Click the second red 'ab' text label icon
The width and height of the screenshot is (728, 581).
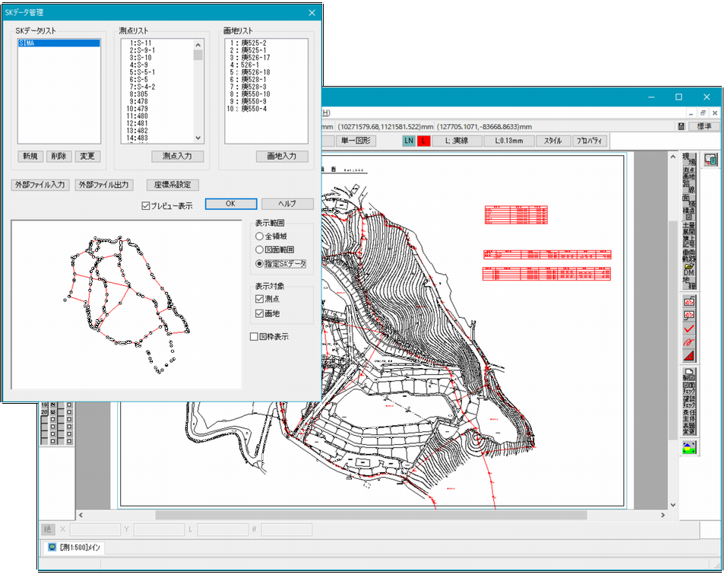(x=689, y=315)
